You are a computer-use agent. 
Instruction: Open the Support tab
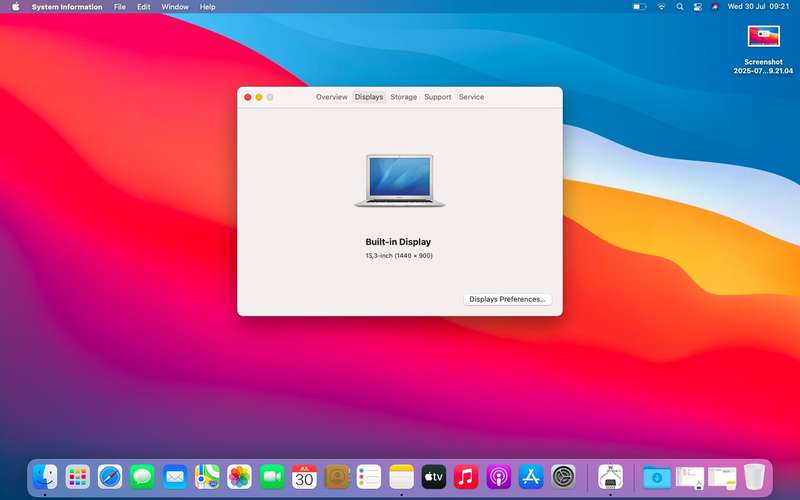(438, 97)
